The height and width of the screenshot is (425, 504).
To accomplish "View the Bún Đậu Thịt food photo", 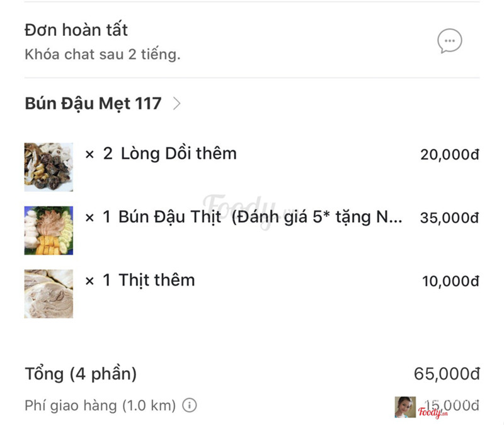I will click(x=49, y=230).
